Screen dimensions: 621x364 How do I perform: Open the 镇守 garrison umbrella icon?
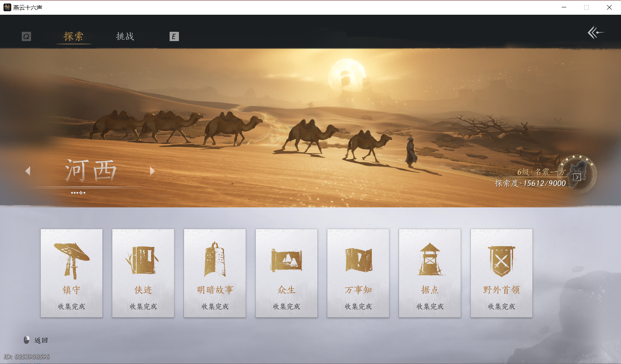(x=71, y=258)
